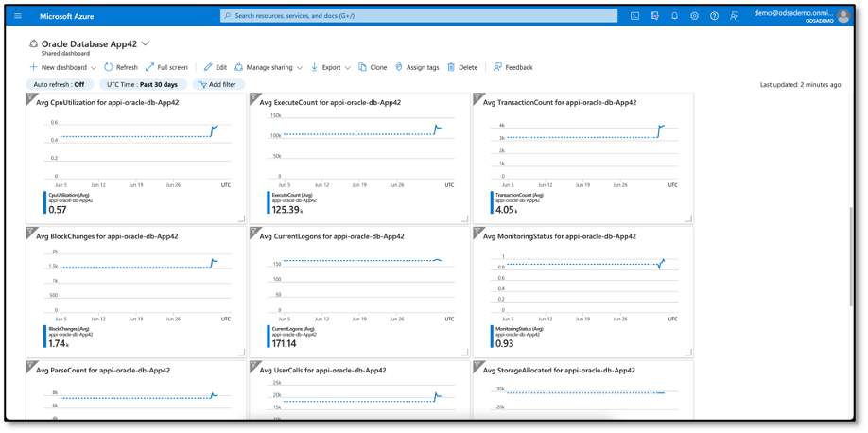Refresh the dashboard
Screen dimensions: 868x433
pyautogui.click(x=121, y=67)
